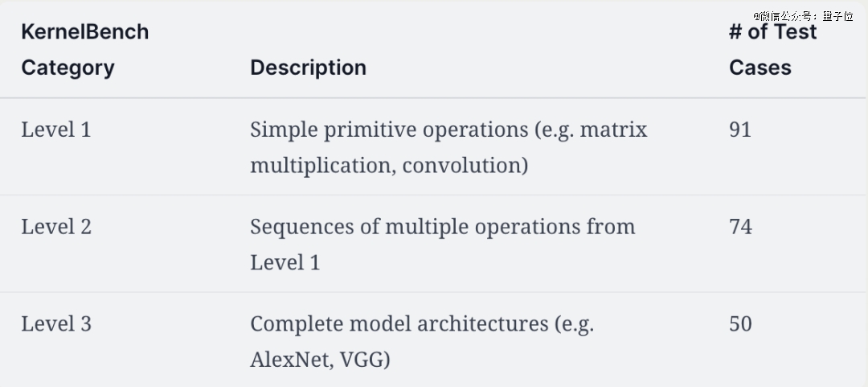Click the Description column header

(x=308, y=68)
